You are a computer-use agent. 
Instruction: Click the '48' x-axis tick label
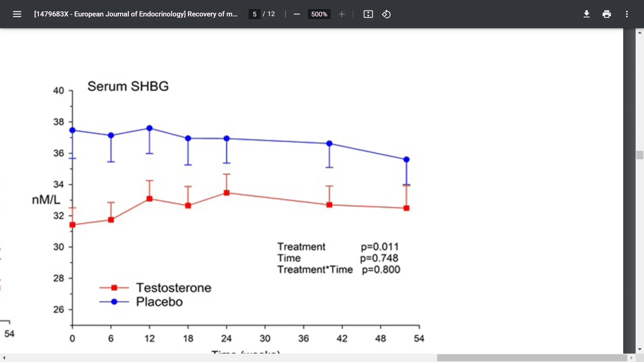pyautogui.click(x=380, y=338)
